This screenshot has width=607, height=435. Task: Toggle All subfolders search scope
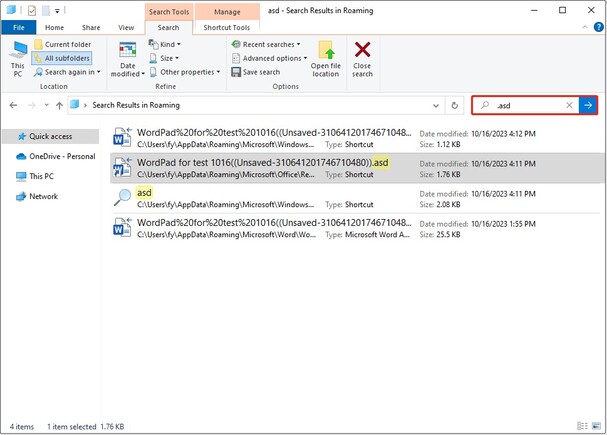[x=62, y=58]
